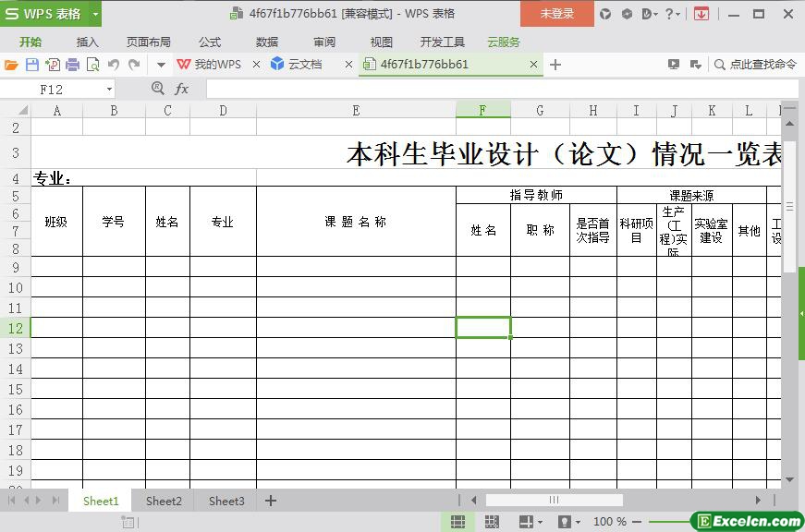Close the 4f67f1b776bb61 document tab
The height and width of the screenshot is (532, 805).
[x=533, y=64]
